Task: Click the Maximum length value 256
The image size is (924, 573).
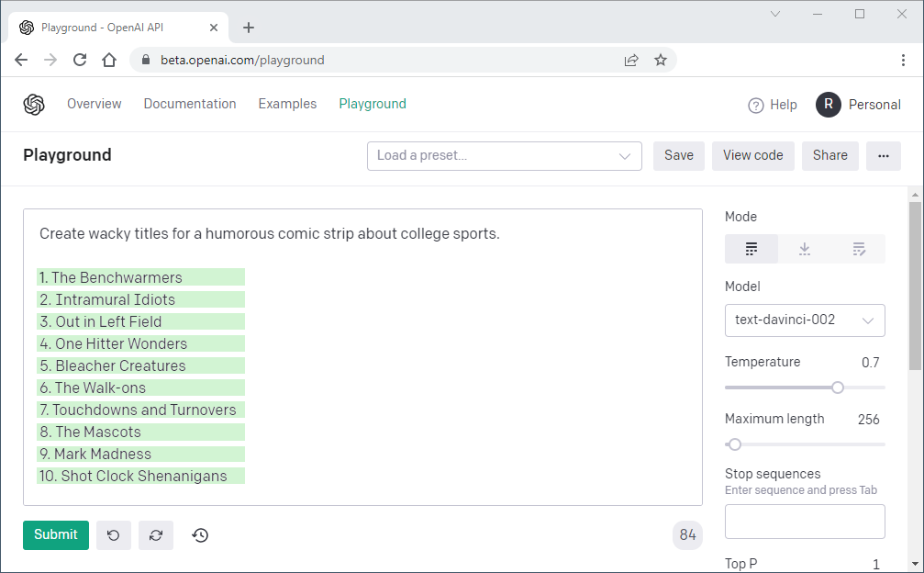Action: (869, 420)
